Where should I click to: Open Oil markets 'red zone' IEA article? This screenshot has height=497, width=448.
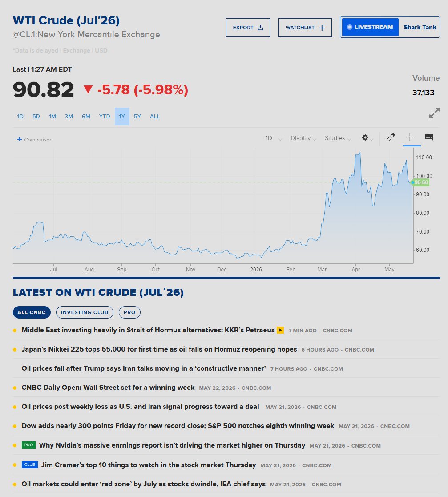[144, 484]
